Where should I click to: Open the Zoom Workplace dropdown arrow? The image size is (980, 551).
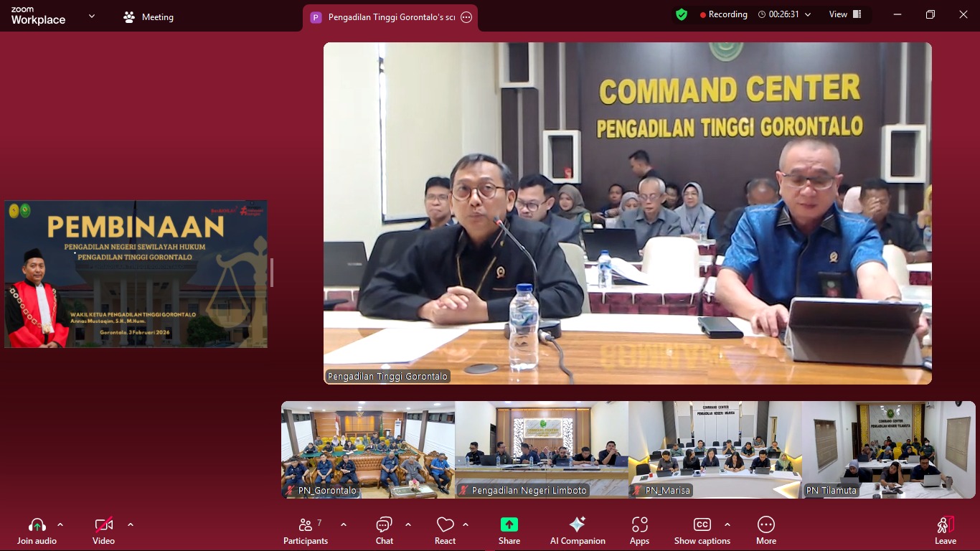(x=92, y=16)
